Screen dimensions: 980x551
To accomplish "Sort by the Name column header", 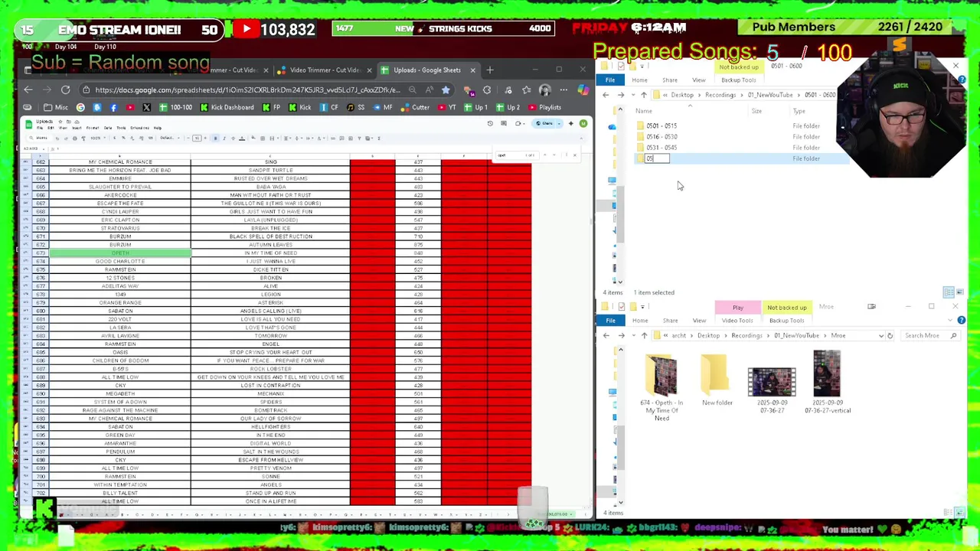I will (x=644, y=111).
